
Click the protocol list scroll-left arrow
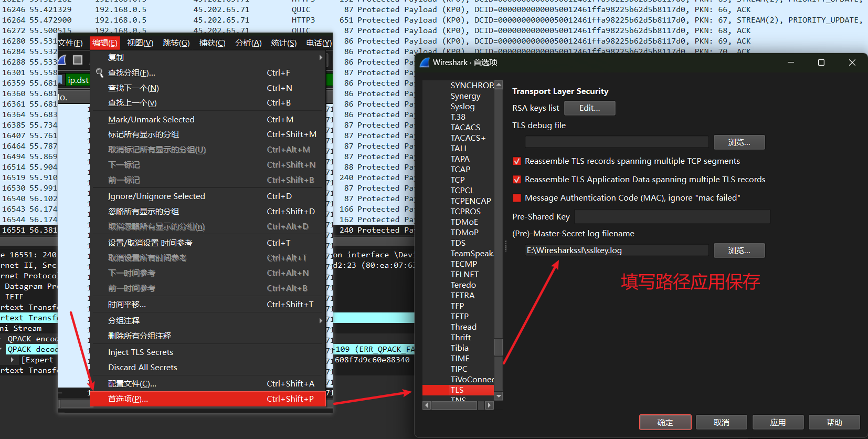point(427,405)
